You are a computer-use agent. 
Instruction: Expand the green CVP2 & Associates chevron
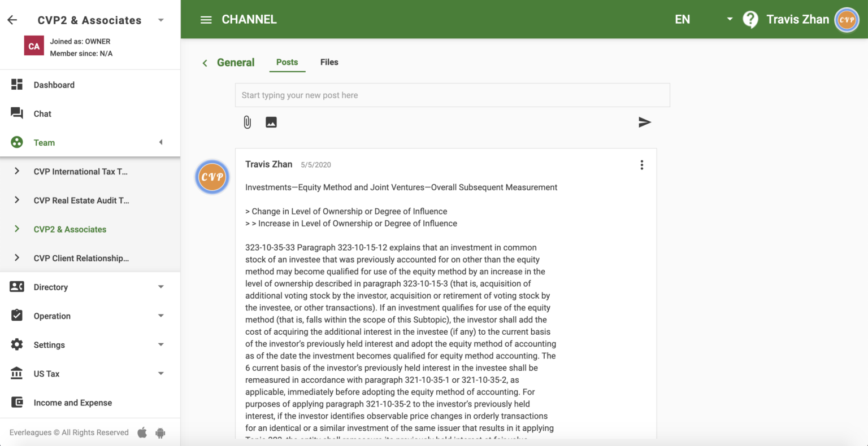click(17, 229)
